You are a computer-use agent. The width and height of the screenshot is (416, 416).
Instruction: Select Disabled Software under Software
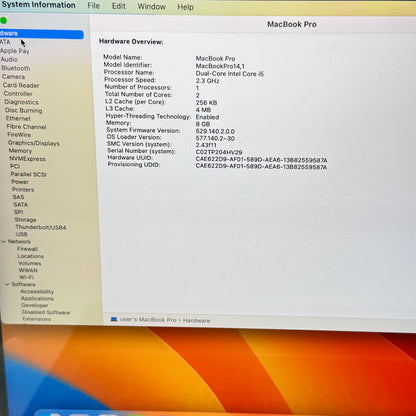tap(46, 312)
